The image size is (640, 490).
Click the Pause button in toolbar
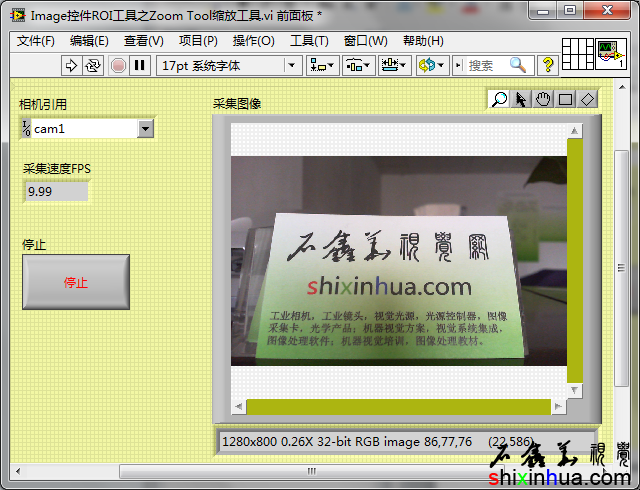[140, 65]
